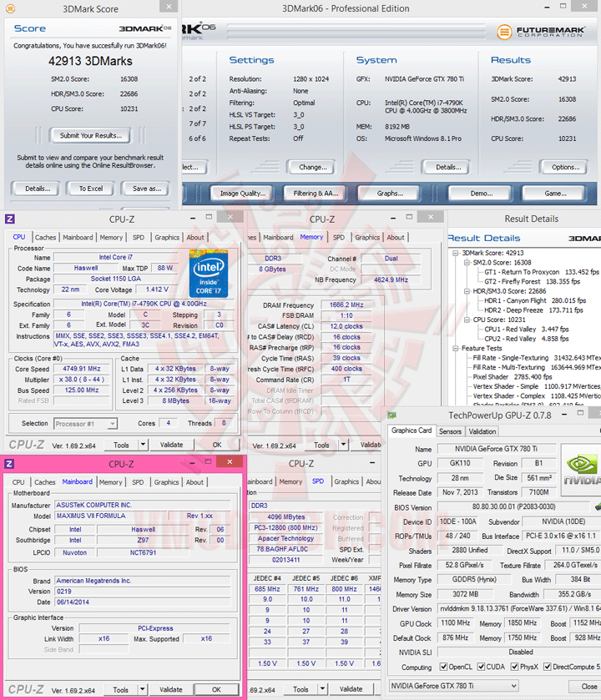Click the BIOS Version field in GPU-Z
Viewport: 601px width, 700px height.
point(513,506)
